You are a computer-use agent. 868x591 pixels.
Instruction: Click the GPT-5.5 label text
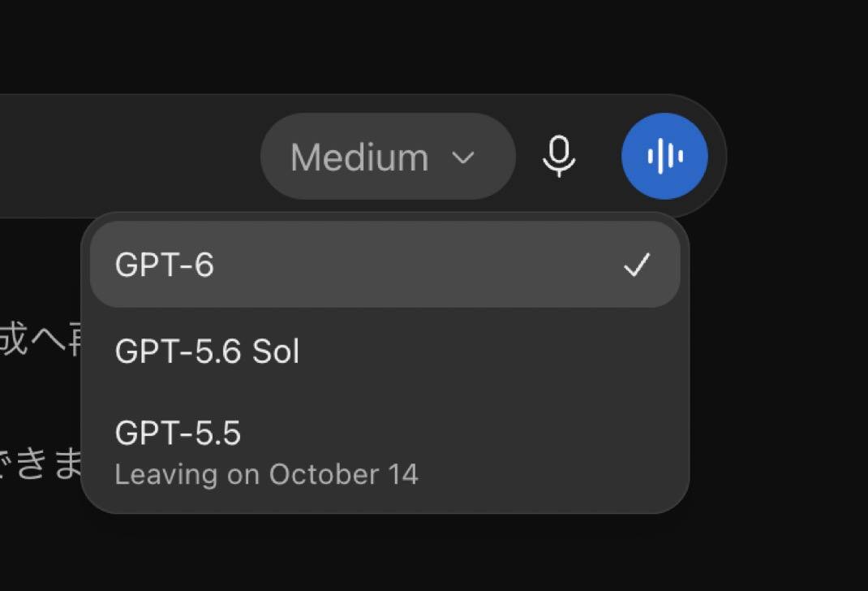tap(178, 433)
